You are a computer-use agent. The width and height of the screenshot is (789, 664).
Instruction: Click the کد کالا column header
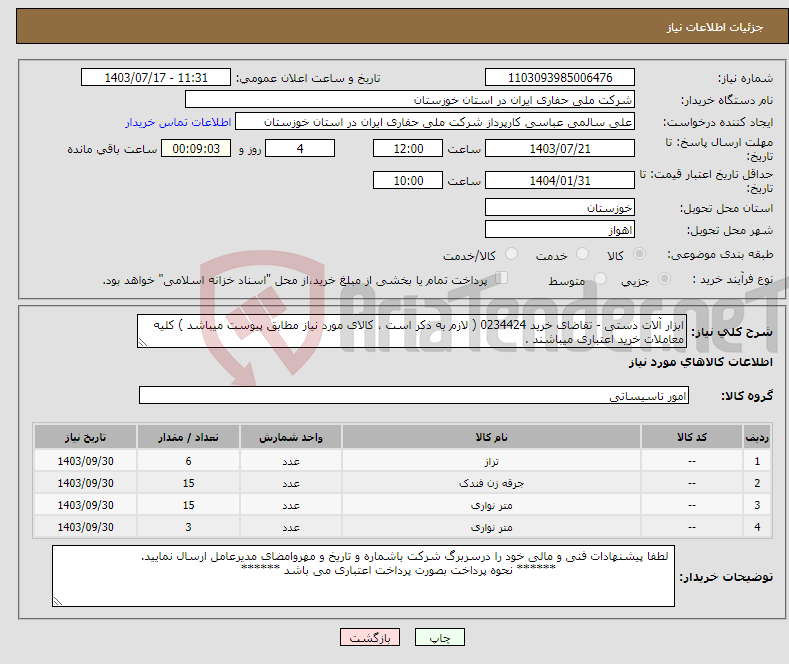[x=692, y=437]
